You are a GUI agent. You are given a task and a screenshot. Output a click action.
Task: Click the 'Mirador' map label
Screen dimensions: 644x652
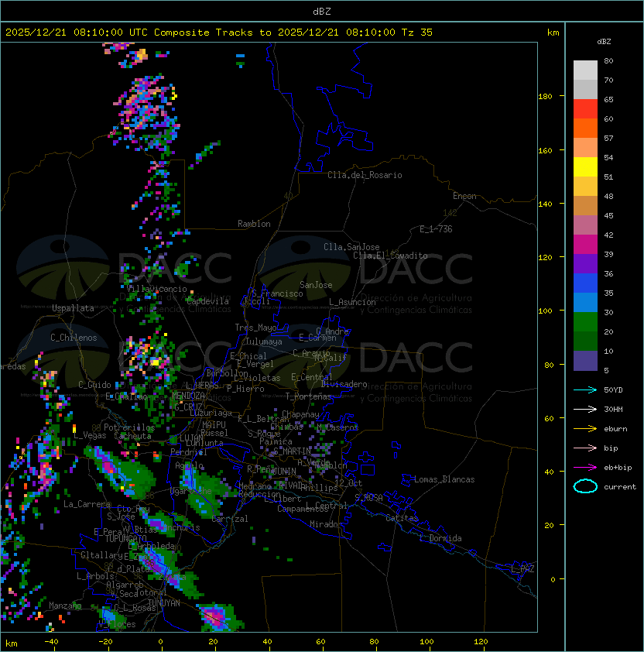pyautogui.click(x=326, y=524)
